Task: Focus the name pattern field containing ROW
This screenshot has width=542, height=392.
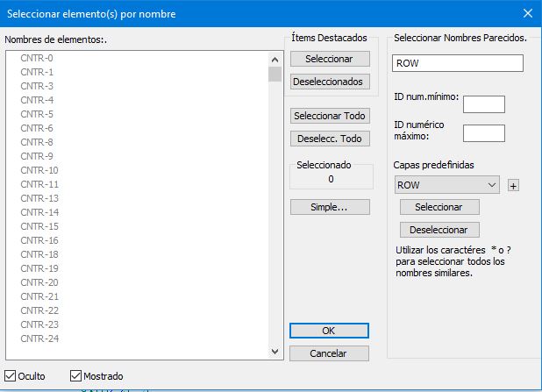Action: tap(458, 63)
